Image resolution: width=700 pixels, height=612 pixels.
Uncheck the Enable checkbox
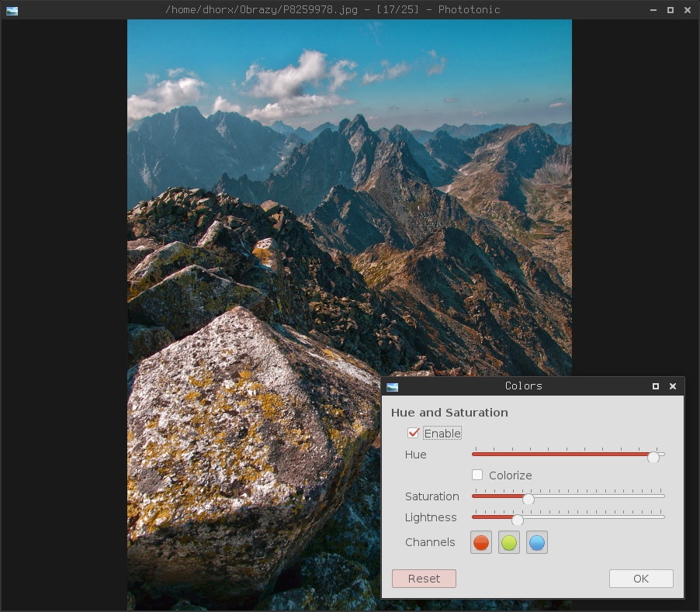414,433
